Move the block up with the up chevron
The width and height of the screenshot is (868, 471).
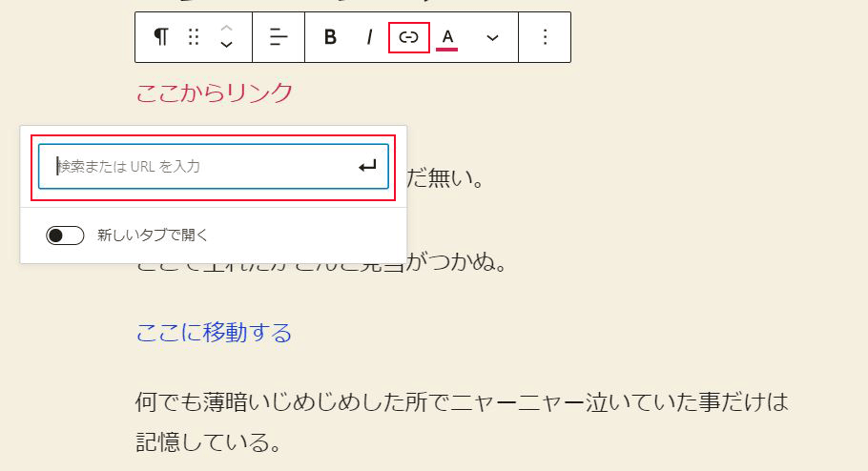[x=226, y=29]
